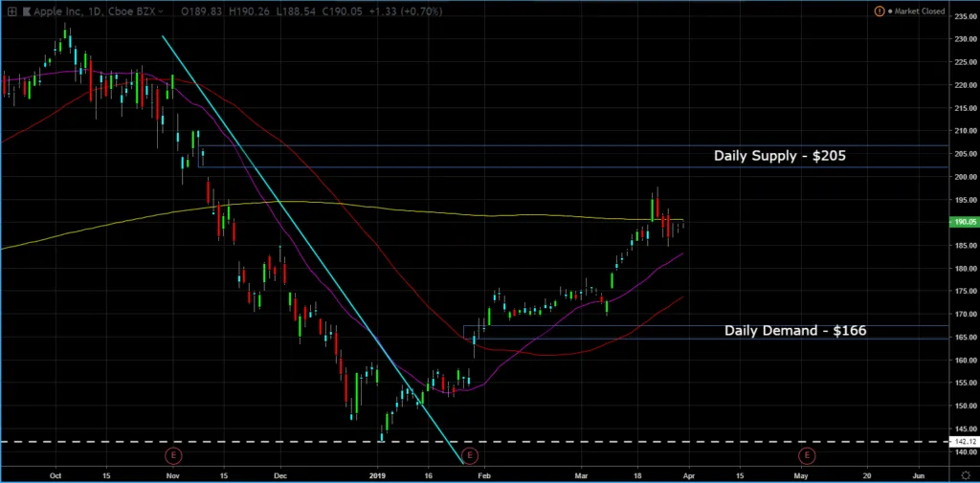Click the Market Closed status label
Image resolution: width=980 pixels, height=483 pixels.
[x=920, y=11]
